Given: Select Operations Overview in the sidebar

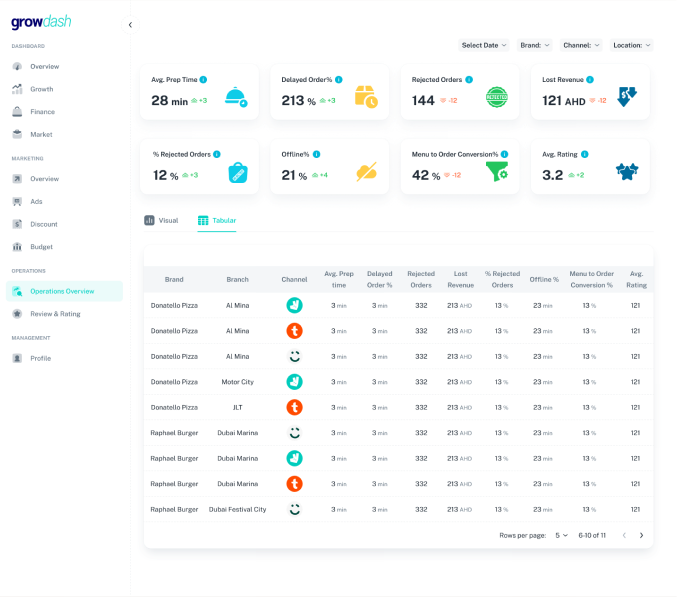Looking at the screenshot, I should [x=64, y=291].
